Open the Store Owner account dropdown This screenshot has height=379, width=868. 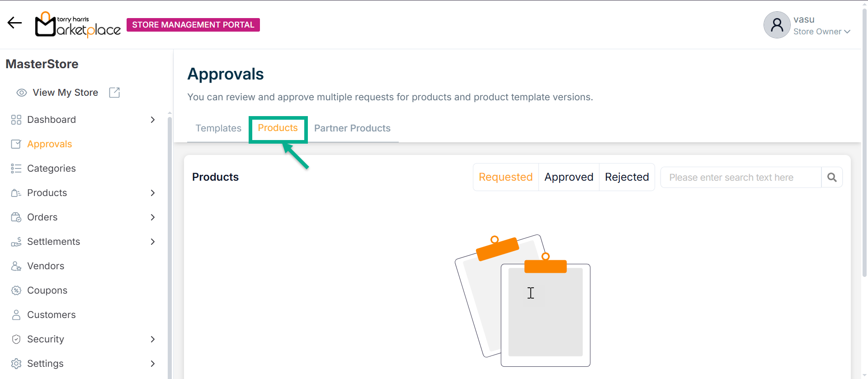tap(822, 32)
